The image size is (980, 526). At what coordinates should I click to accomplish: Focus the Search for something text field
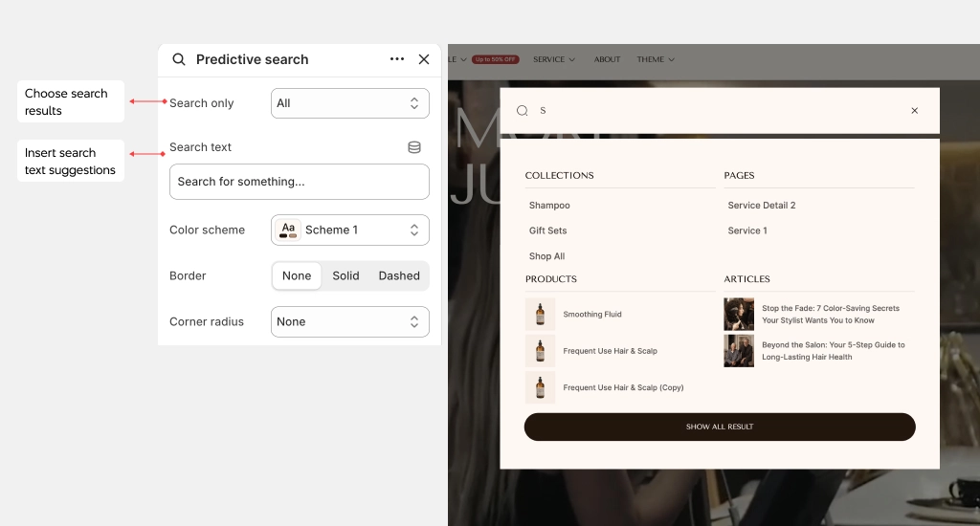300,182
